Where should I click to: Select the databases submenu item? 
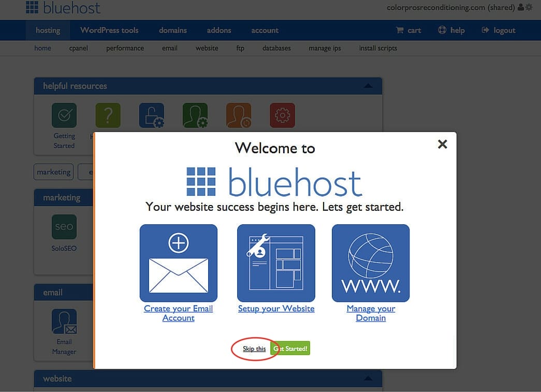276,48
